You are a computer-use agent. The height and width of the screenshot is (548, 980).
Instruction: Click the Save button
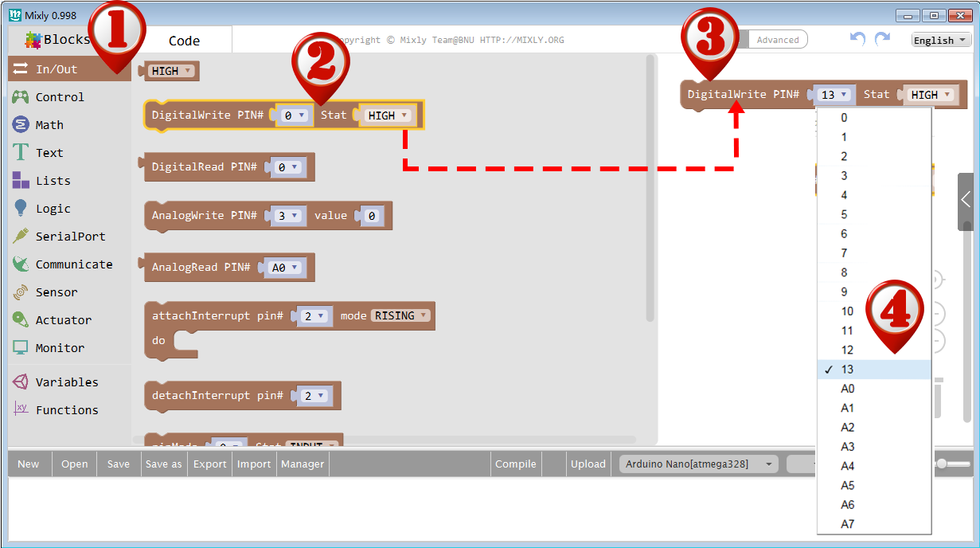click(x=119, y=464)
